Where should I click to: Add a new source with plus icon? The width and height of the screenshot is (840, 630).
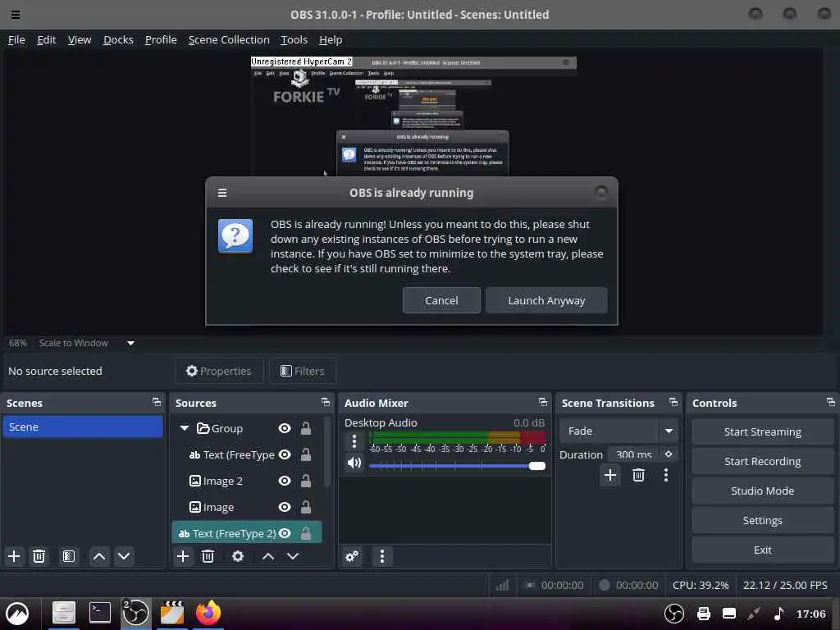coord(183,556)
